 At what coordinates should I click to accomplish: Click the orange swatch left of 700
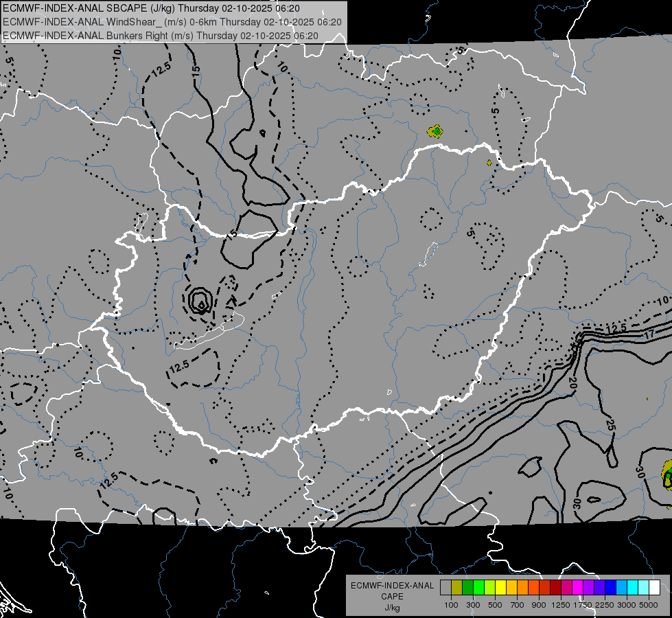523,587
